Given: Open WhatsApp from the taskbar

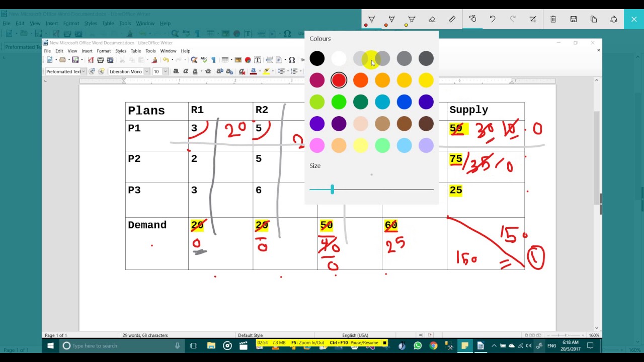Looking at the screenshot, I should (x=418, y=346).
